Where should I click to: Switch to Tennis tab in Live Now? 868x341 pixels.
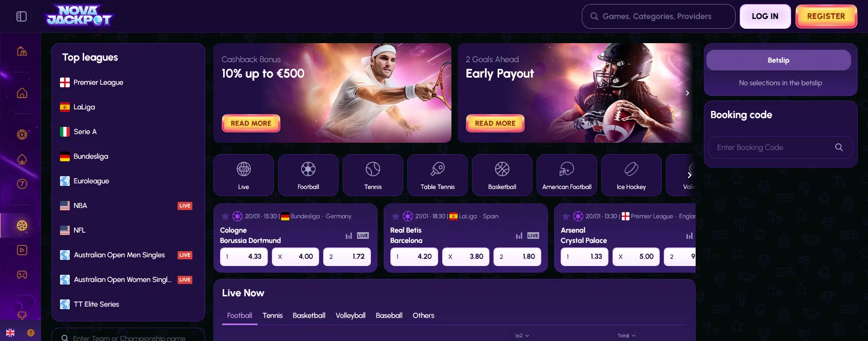pos(272,315)
